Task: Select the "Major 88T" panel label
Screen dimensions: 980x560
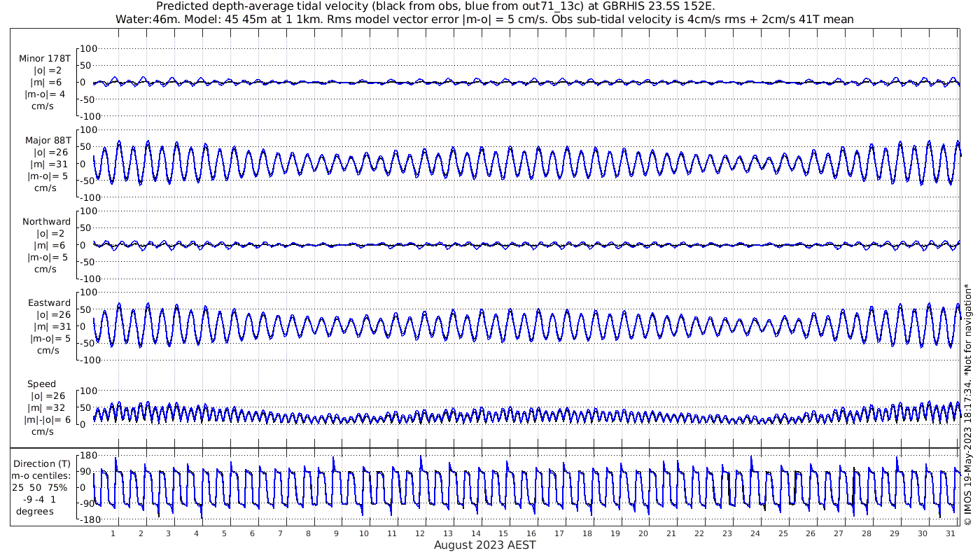Action: click(x=48, y=140)
